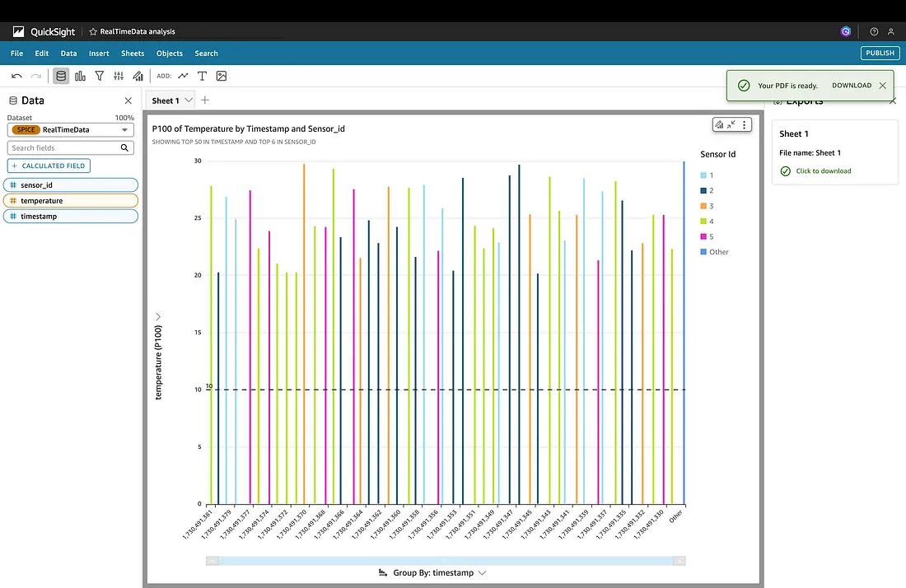Insert an image using the image icon

[221, 76]
